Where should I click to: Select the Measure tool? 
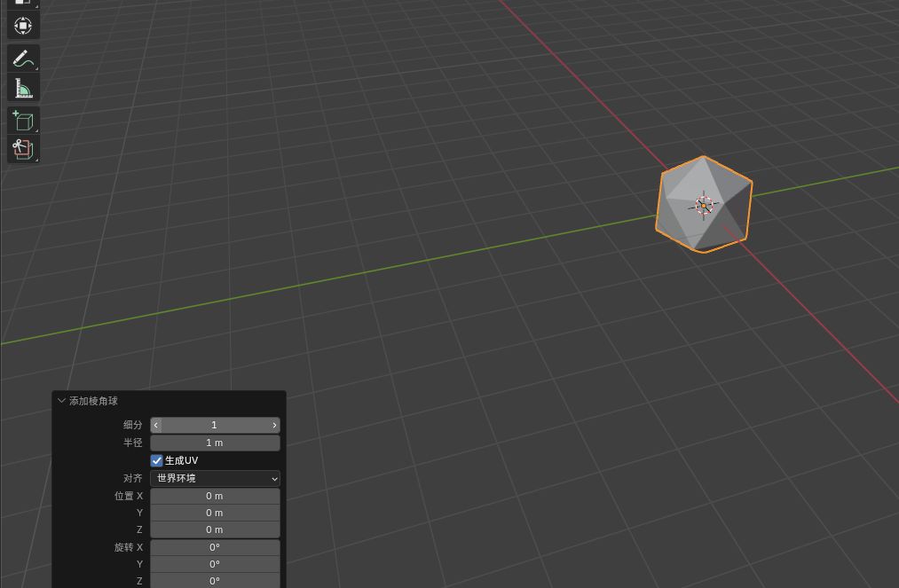click(x=23, y=89)
